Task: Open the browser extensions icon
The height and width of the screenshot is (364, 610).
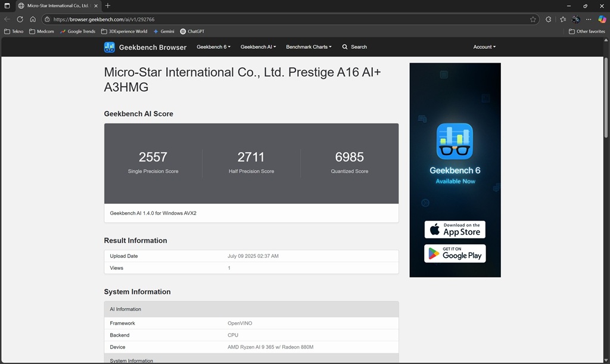Action: pos(549,19)
